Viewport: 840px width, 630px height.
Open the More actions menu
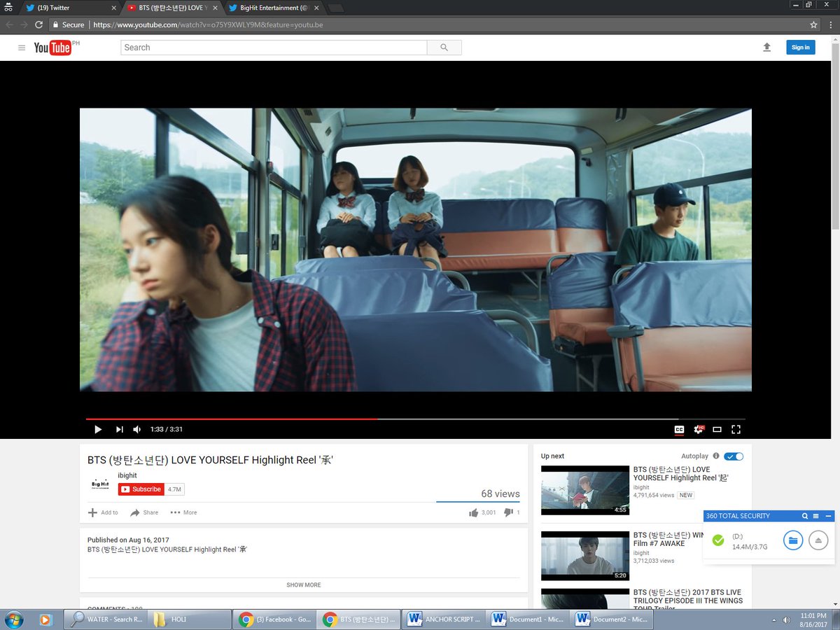[183, 512]
